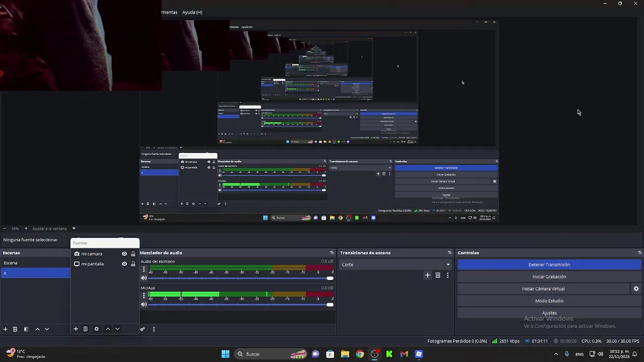The image size is (644, 362).
Task: Move the scene down in the Escenas list
Action: 47,329
